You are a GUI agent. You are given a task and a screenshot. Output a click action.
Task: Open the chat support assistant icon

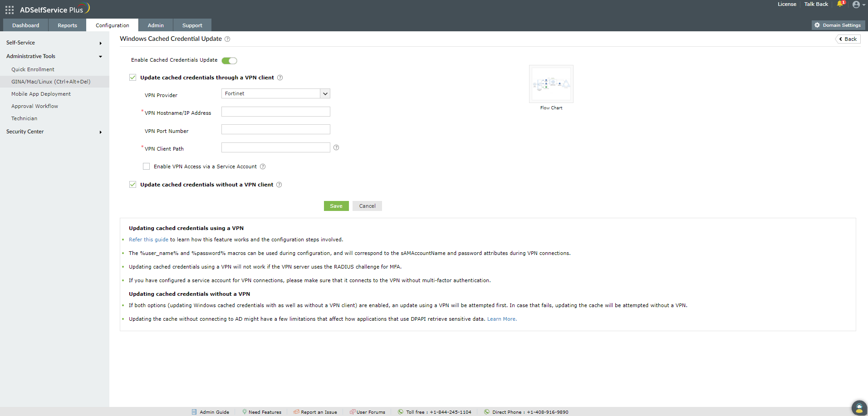coord(859,407)
